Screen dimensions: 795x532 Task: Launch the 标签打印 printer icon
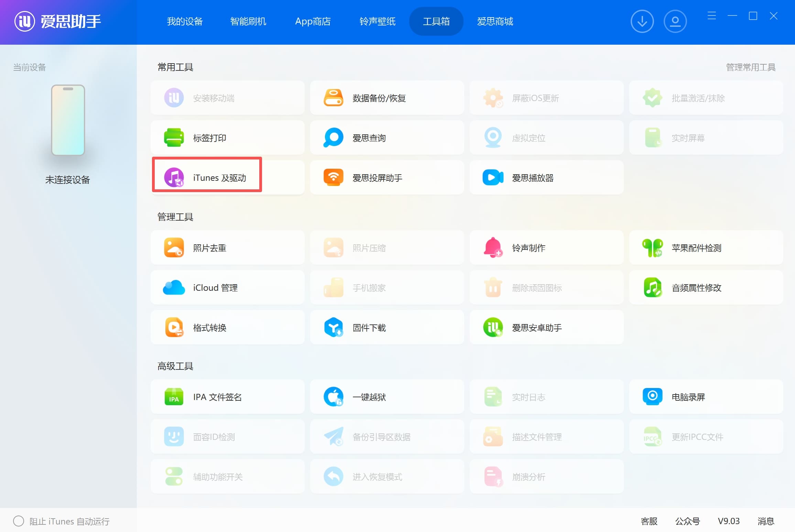click(174, 138)
